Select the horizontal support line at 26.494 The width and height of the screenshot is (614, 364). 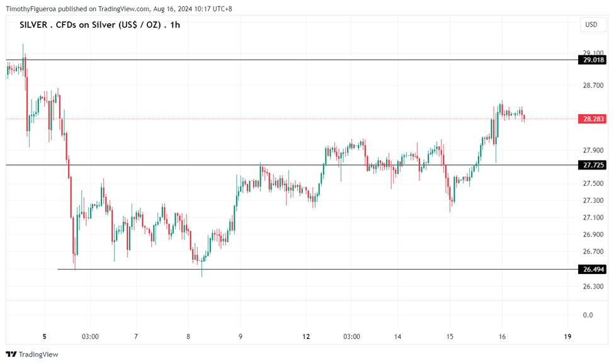pyautogui.click(x=378, y=270)
